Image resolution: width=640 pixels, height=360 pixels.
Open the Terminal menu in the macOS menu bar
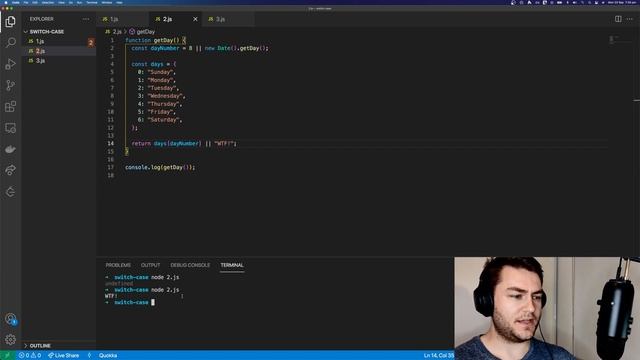(92, 2)
